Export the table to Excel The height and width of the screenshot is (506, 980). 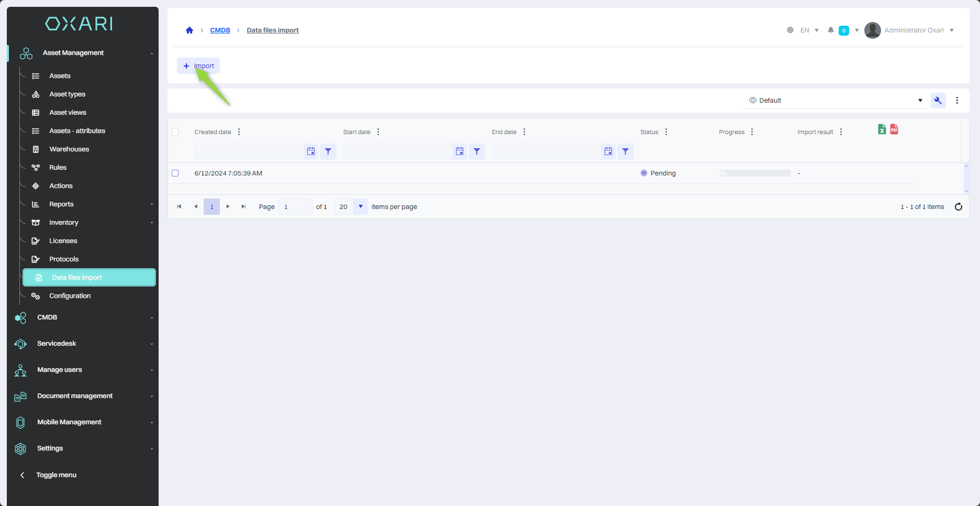(x=882, y=129)
